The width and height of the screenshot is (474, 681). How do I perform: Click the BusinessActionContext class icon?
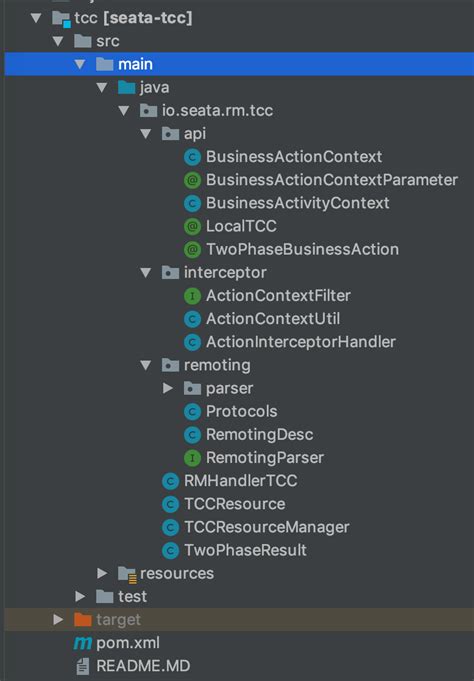[192, 157]
